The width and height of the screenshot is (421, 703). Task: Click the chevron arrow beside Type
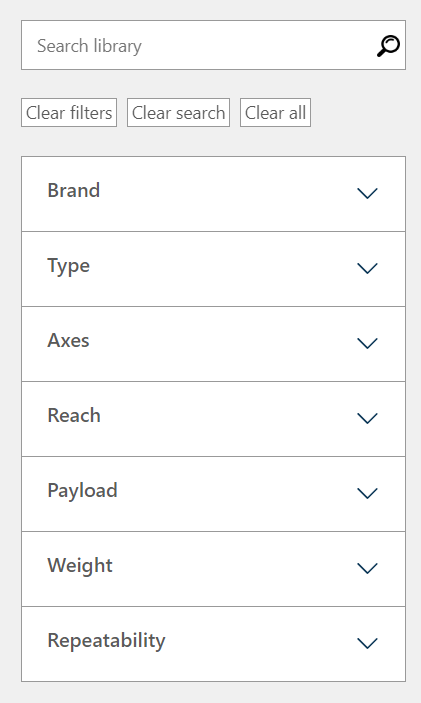click(x=367, y=268)
